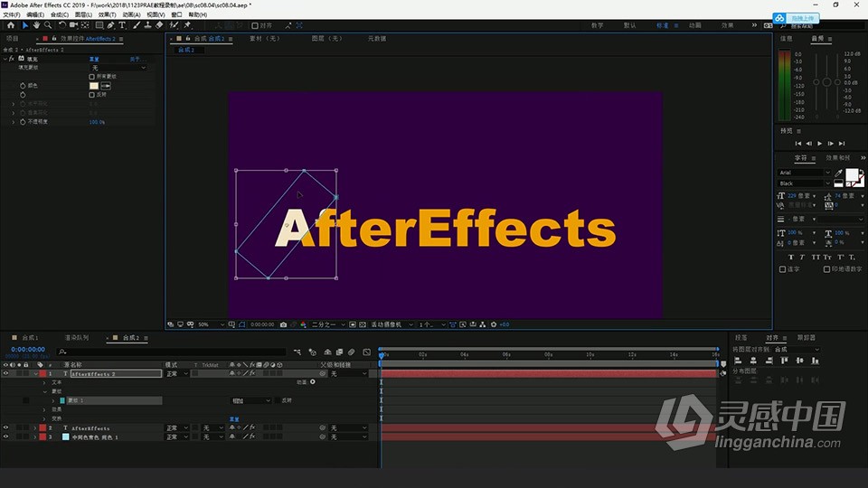This screenshot has width=868, height=488.
Task: Click the Graph Editor icon in timeline
Action: coord(366,352)
